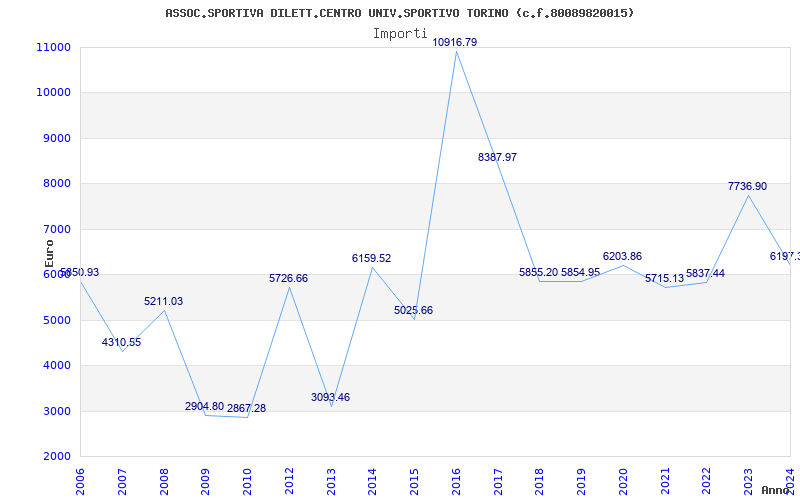
Task: Click the x-axis year 2010
Action: pyautogui.click(x=247, y=482)
